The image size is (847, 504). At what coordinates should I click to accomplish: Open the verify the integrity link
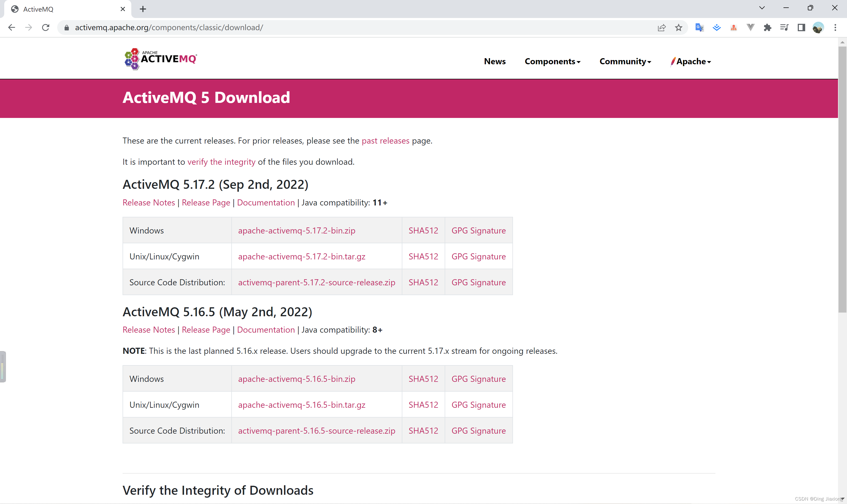click(x=221, y=162)
